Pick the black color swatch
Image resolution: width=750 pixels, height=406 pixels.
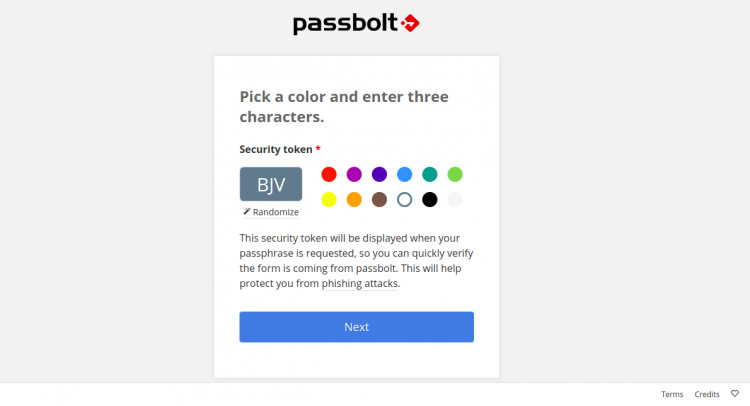430,199
